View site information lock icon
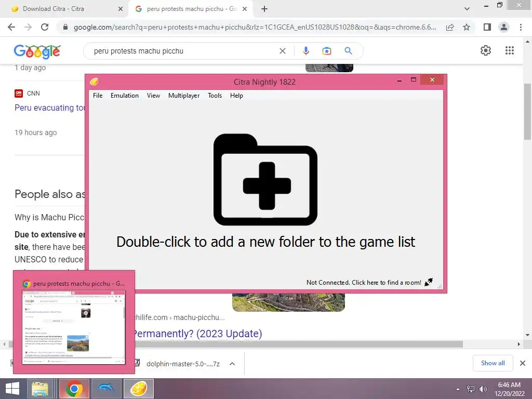Screen dimensions: 532x399 click(x=65, y=27)
